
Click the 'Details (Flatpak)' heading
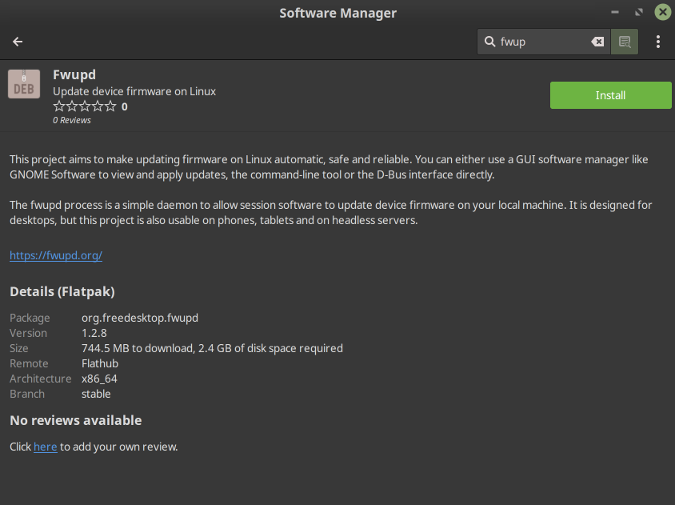pyautogui.click(x=62, y=291)
